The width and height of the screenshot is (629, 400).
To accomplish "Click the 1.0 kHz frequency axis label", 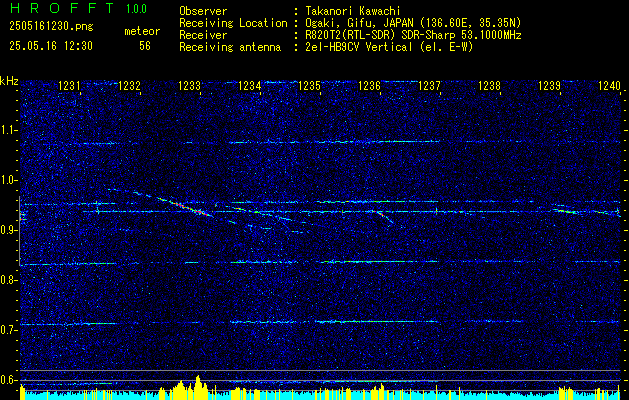I will pos(9,180).
